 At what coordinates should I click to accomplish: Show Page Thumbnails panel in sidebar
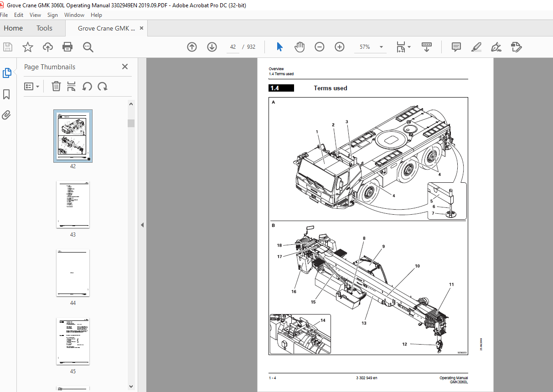coord(7,73)
